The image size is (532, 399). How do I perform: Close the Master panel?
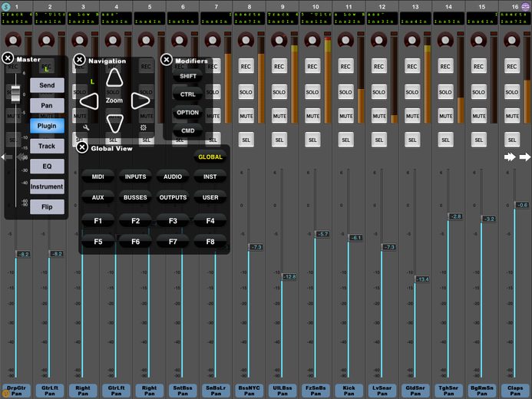click(8, 58)
